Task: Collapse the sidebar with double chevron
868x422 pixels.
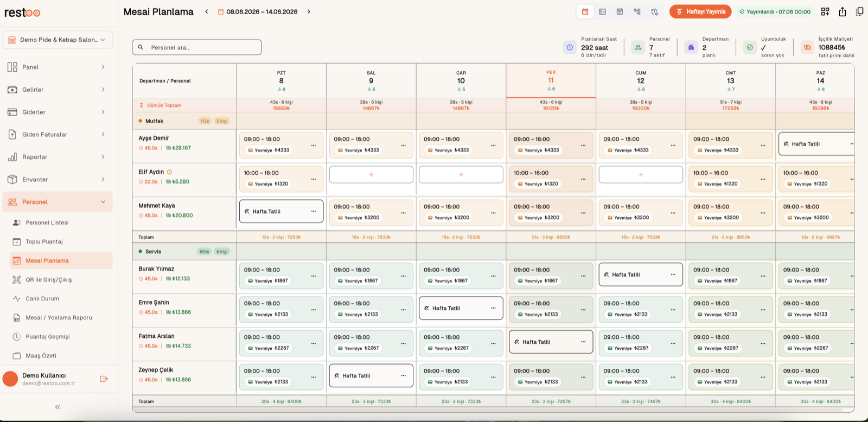Action: [58, 407]
